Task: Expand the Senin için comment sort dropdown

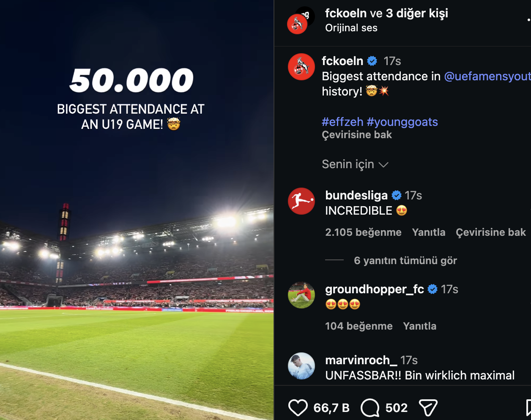Action: click(355, 164)
